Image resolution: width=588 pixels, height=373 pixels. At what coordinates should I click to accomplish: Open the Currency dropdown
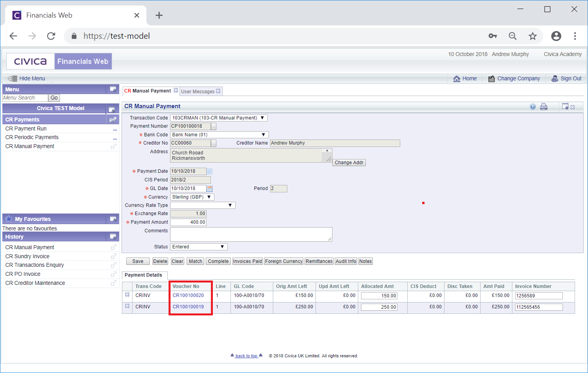pyautogui.click(x=209, y=197)
